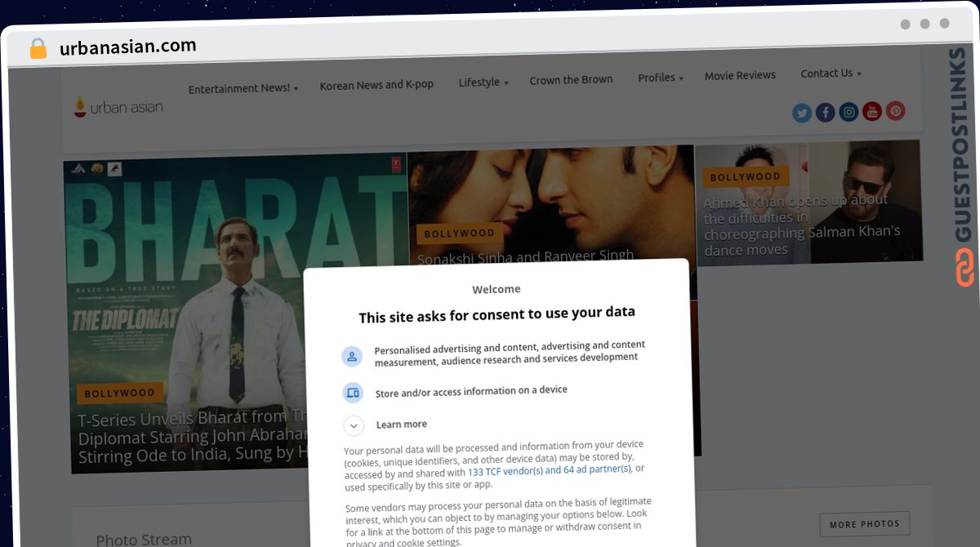This screenshot has width=980, height=547.
Task: Open the Twitter social icon
Action: 802,113
